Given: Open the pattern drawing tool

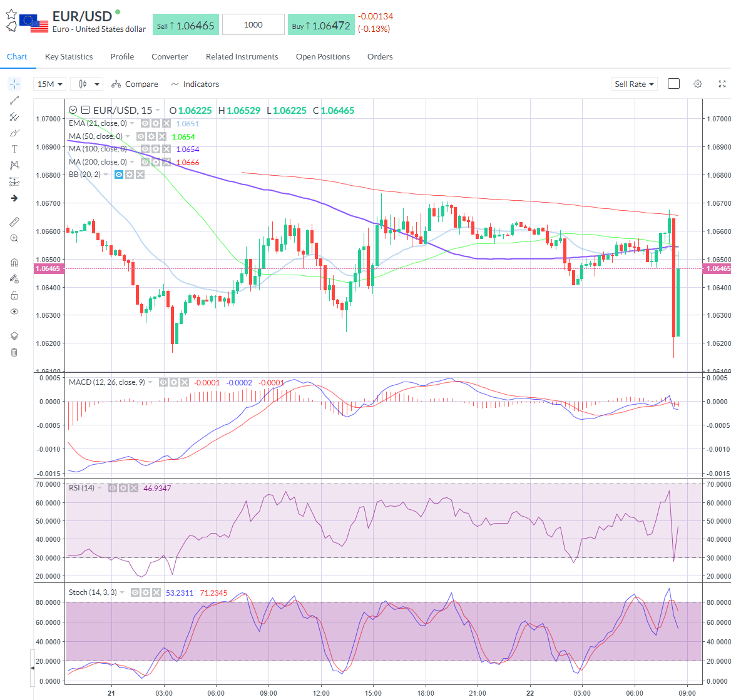Looking at the screenshot, I should click(x=14, y=165).
